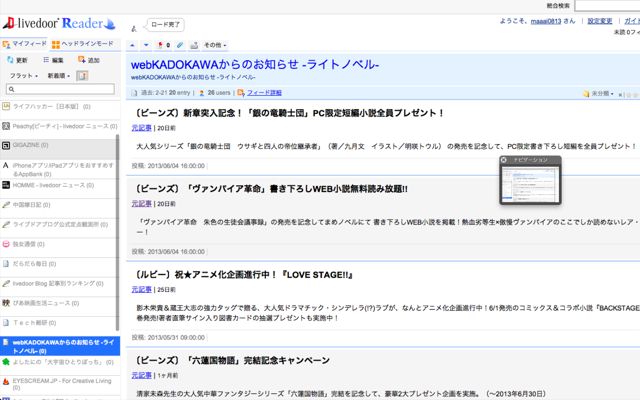Viewport: 640px width, 400px height.
Task: Select EYESCREAM.JP - For Creative Living feed
Action: 60,384
